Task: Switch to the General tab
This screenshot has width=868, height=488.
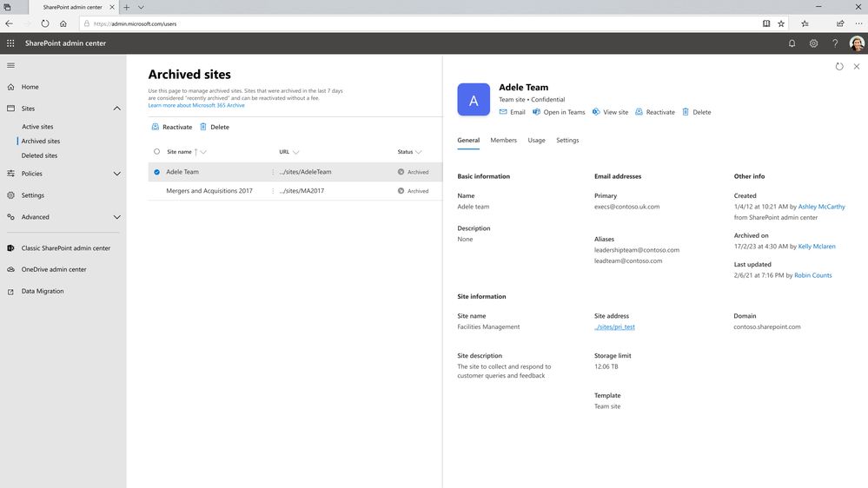Action: point(468,141)
